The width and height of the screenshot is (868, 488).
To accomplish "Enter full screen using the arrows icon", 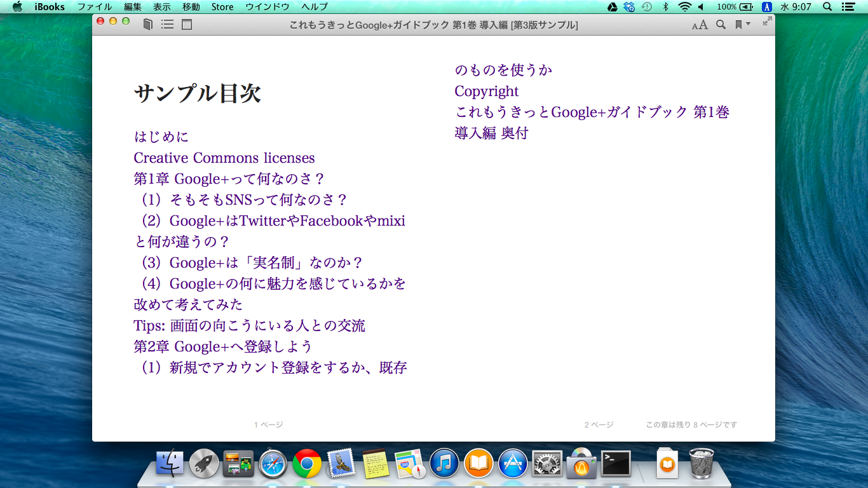I will pos(767,21).
